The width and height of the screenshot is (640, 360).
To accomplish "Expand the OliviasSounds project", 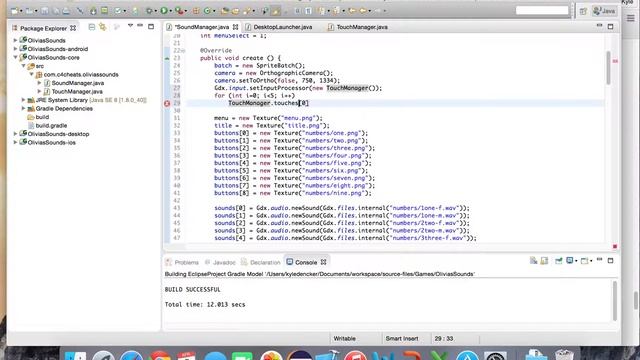I will [16, 40].
